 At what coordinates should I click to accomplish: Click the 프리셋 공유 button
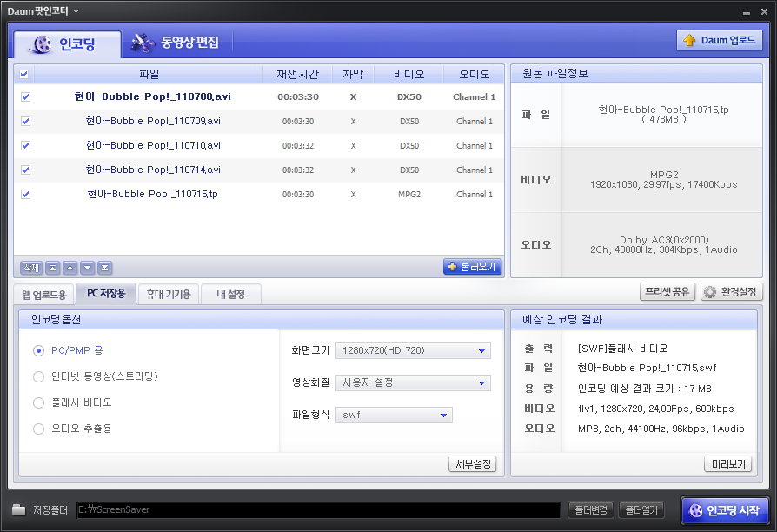667,291
